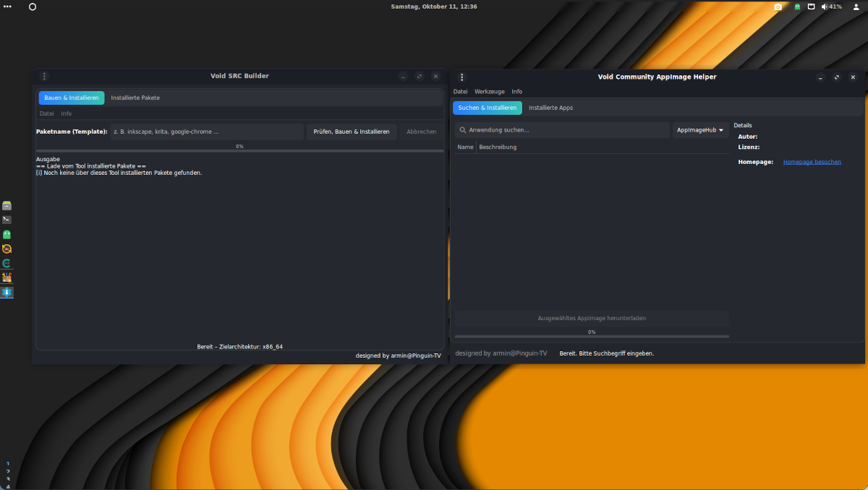The height and width of the screenshot is (490, 868).
Task: Open the package box icon in dock
Action: (7, 278)
